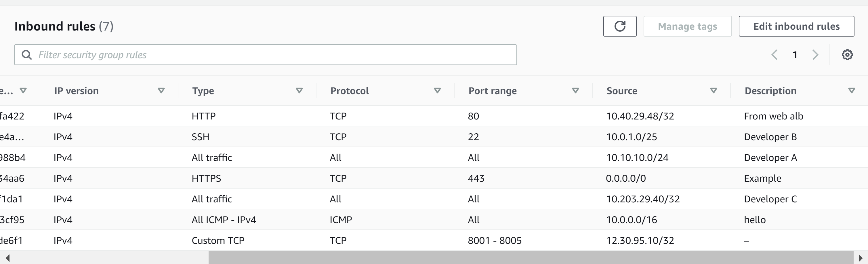This screenshot has width=868, height=264.
Task: Click the refresh inbound rules icon
Action: (620, 26)
